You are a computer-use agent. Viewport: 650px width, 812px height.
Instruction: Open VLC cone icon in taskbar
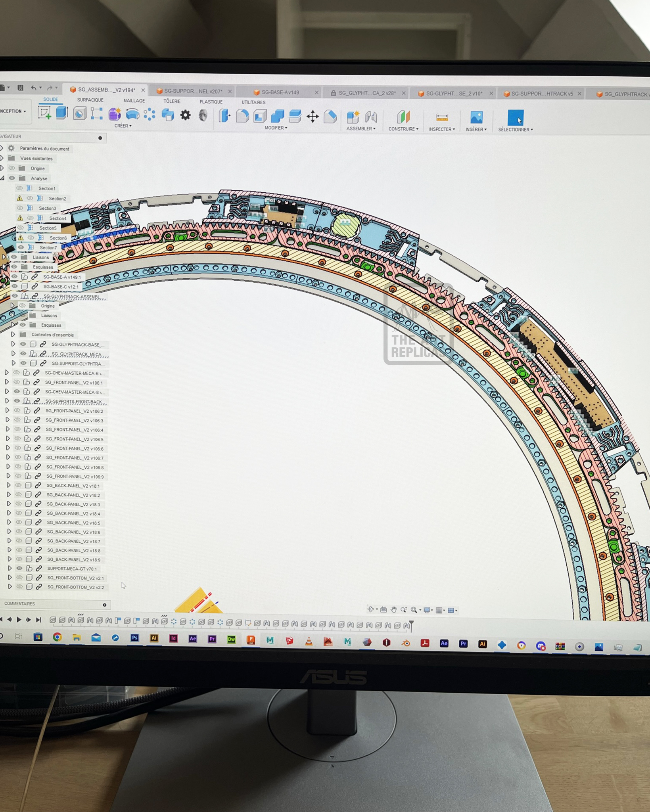309,641
